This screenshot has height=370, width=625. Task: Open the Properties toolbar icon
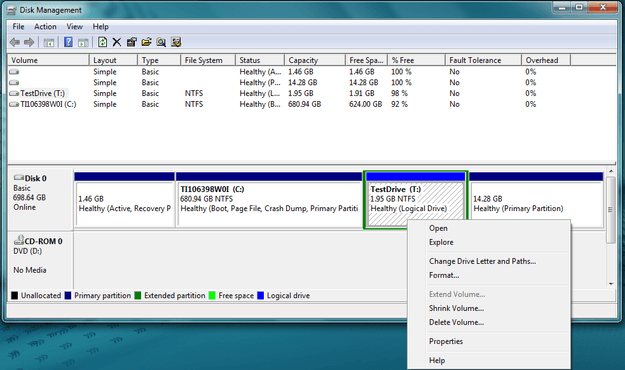(132, 42)
